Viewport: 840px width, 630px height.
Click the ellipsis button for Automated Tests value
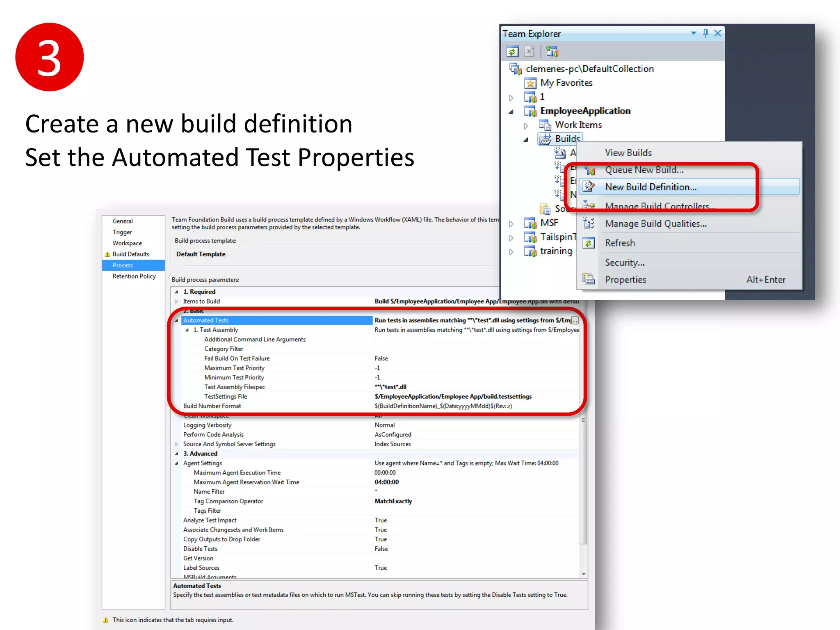(575, 320)
